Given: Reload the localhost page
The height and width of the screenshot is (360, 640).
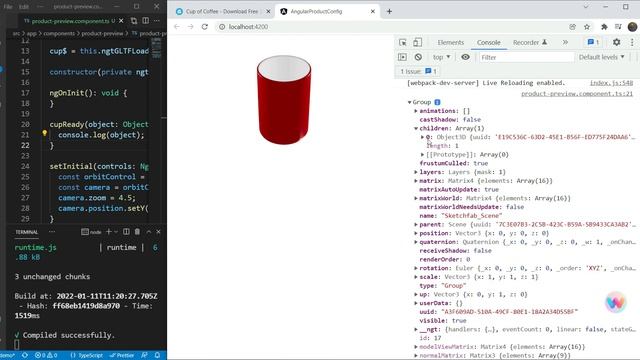Looking at the screenshot, I should (x=205, y=27).
